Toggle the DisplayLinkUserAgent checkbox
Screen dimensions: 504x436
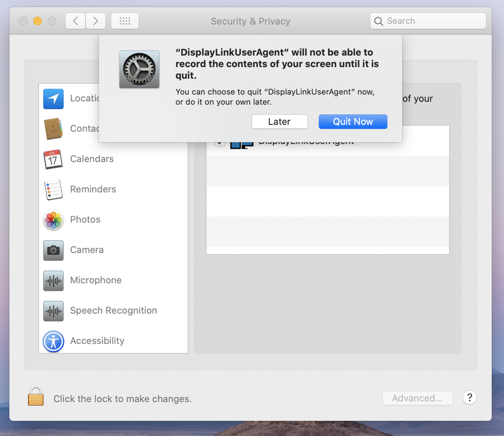coord(220,142)
